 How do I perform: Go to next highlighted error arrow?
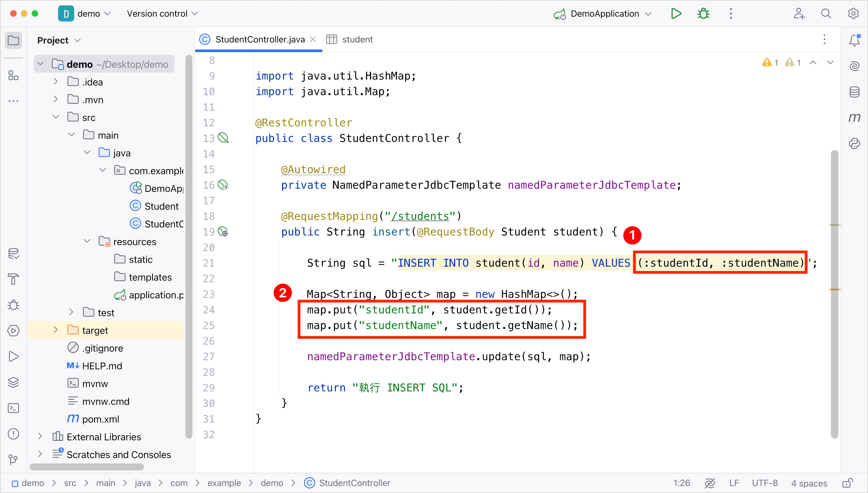click(830, 63)
